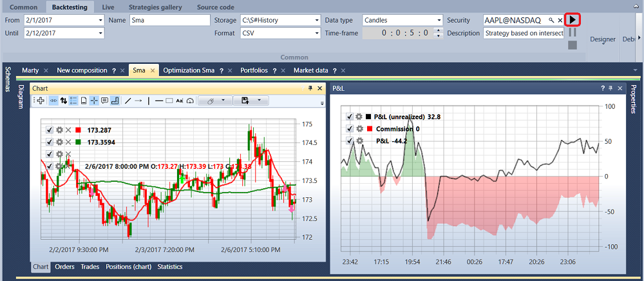The height and width of the screenshot is (281, 644).
Task: Uncheck the P&L (unrealized) series checkbox
Action: [x=350, y=117]
